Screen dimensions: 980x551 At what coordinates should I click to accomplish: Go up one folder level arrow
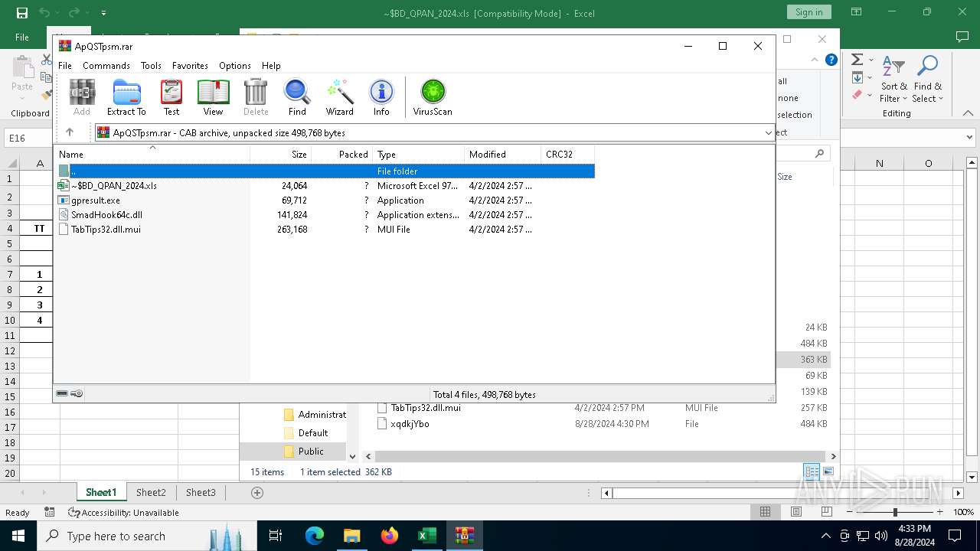click(x=70, y=132)
